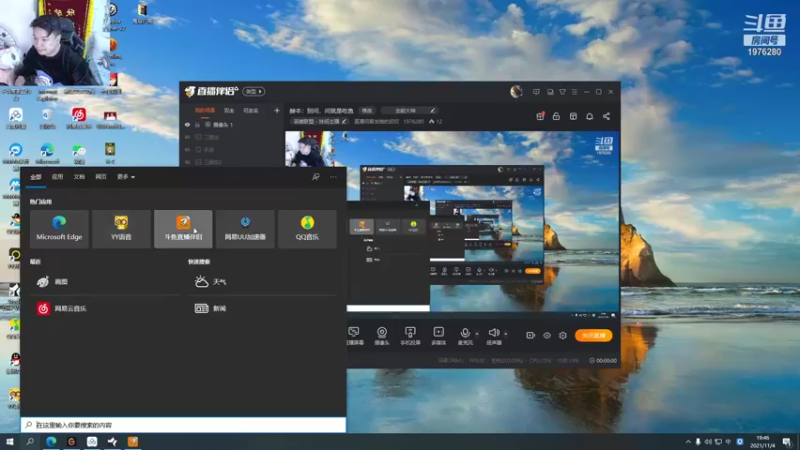Launch YY语音 from the top apps tiles
Screen dimensions: 800x450
pyautogui.click(x=121, y=229)
